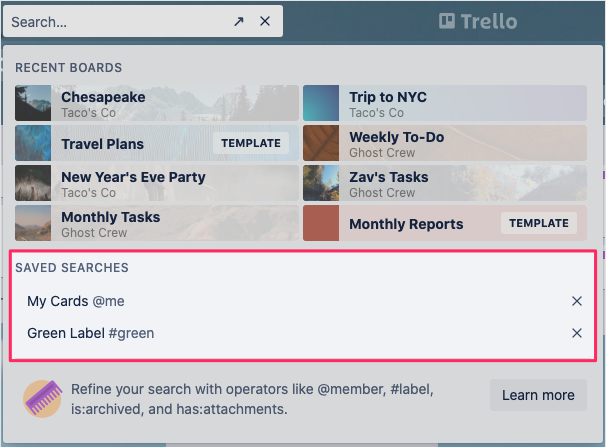Run the Green Label #green saved search
The image size is (606, 447).
[x=90, y=333]
